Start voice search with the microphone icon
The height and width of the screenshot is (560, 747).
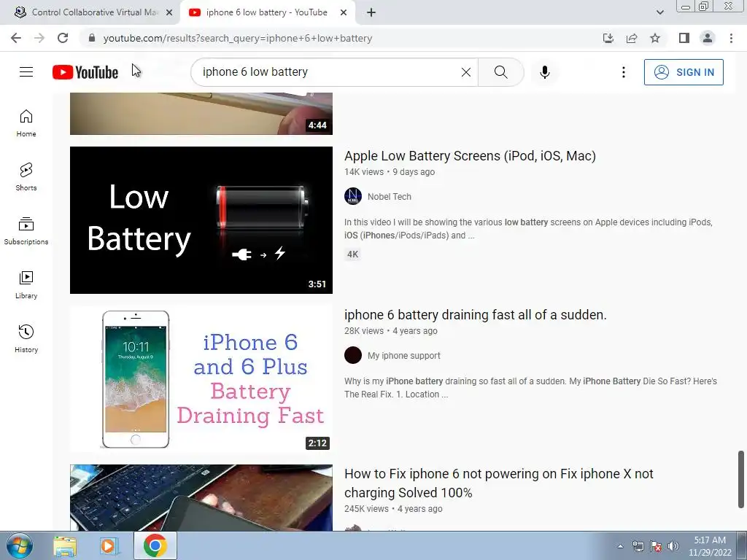544,72
